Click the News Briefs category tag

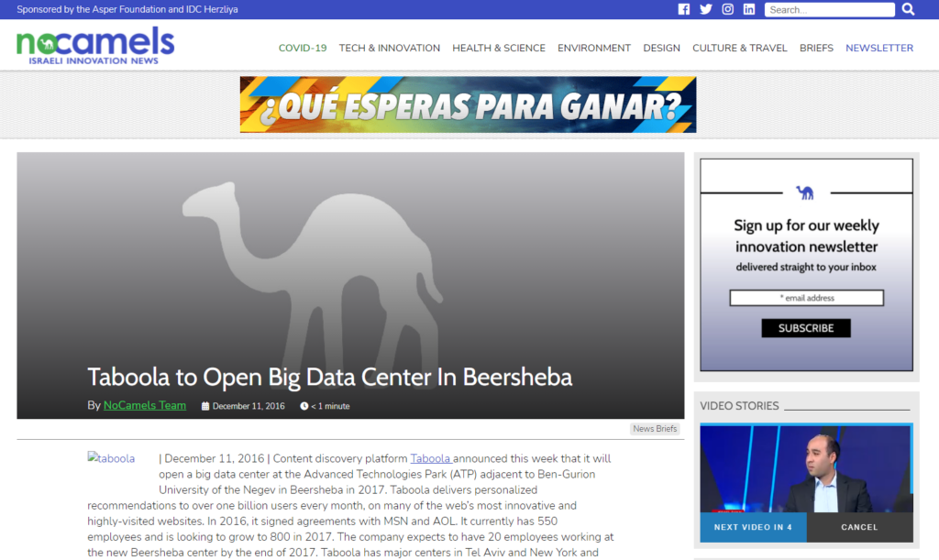(x=655, y=429)
